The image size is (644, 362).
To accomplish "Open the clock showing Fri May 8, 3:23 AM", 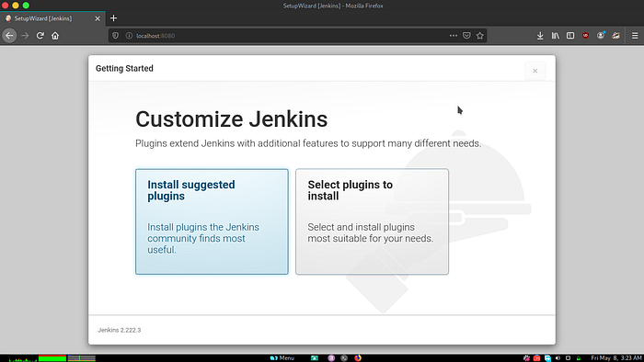I will click(616, 358).
